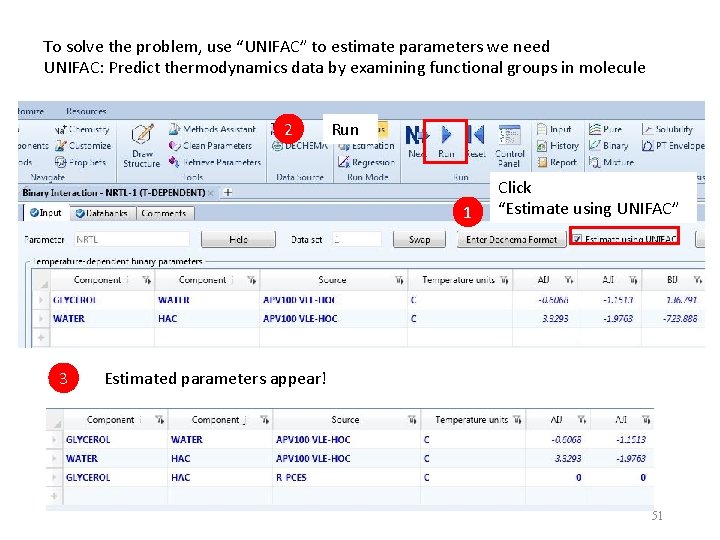Select the Binary Interaction NRTL-1 document tab
720x540 pixels.
tap(114, 192)
